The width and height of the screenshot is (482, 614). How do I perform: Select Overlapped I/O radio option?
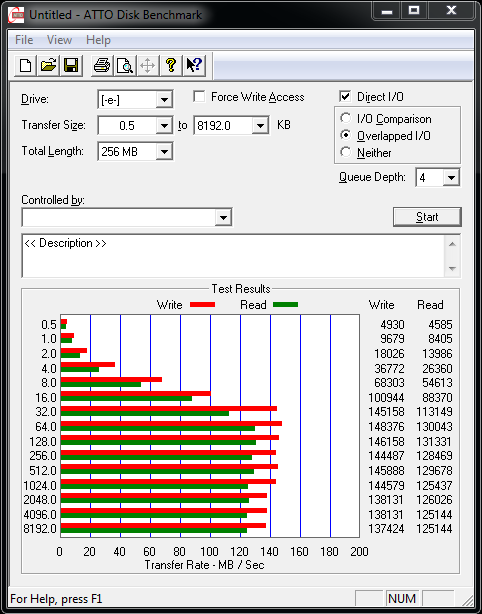[345, 135]
